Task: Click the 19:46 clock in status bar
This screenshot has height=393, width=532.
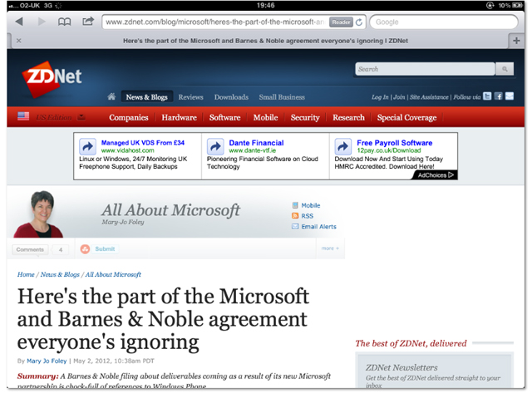Action: (x=266, y=5)
